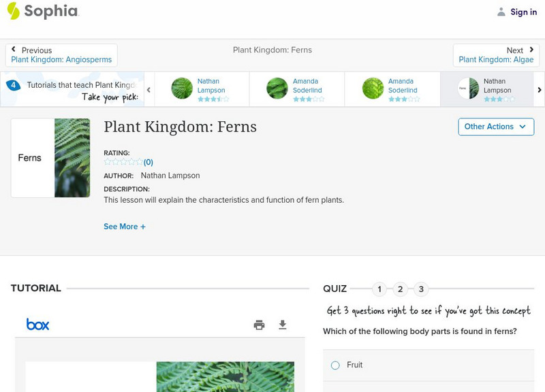Screen dimensions: 545x392
Task: Click the tutorials count bubble icon
Action: pos(13,85)
